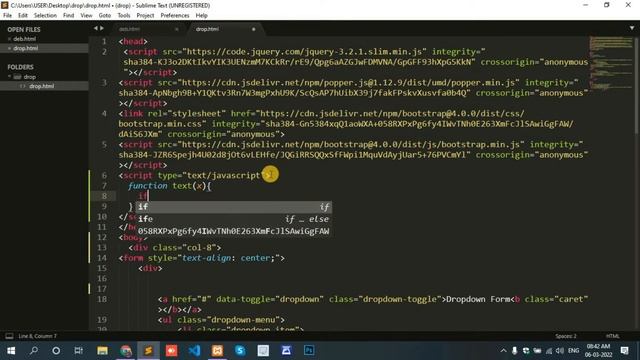This screenshot has height=360, width=640.
Task: Switch to the drop.html tab
Action: (x=207, y=29)
